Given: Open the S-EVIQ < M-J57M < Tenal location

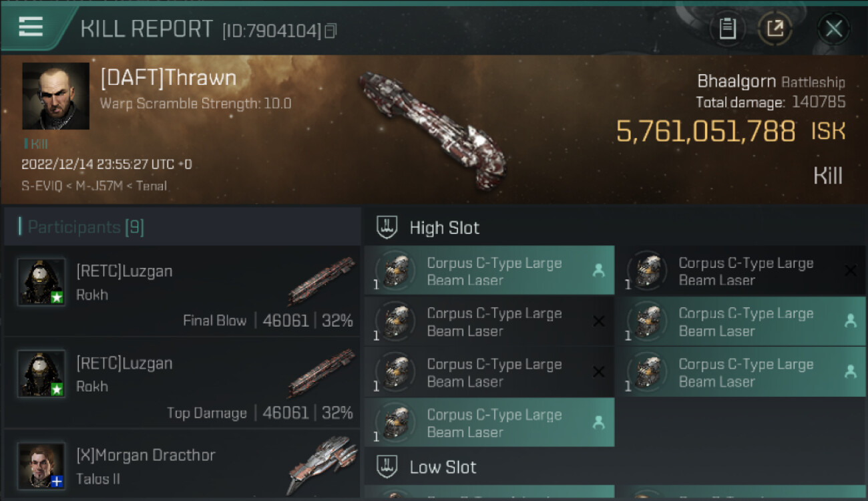Looking at the screenshot, I should pos(94,186).
